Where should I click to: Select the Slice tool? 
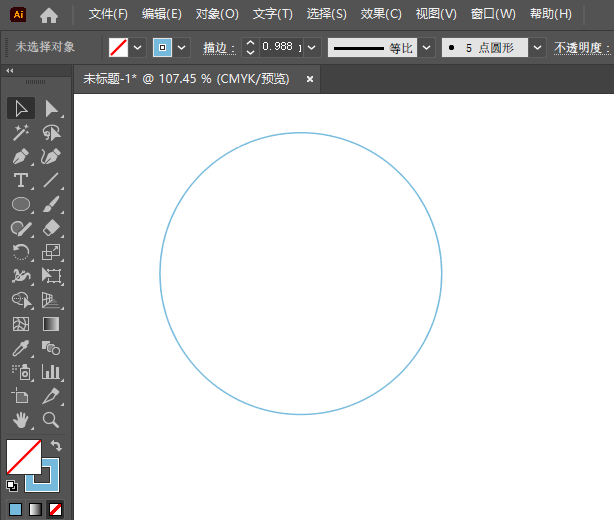[x=51, y=396]
